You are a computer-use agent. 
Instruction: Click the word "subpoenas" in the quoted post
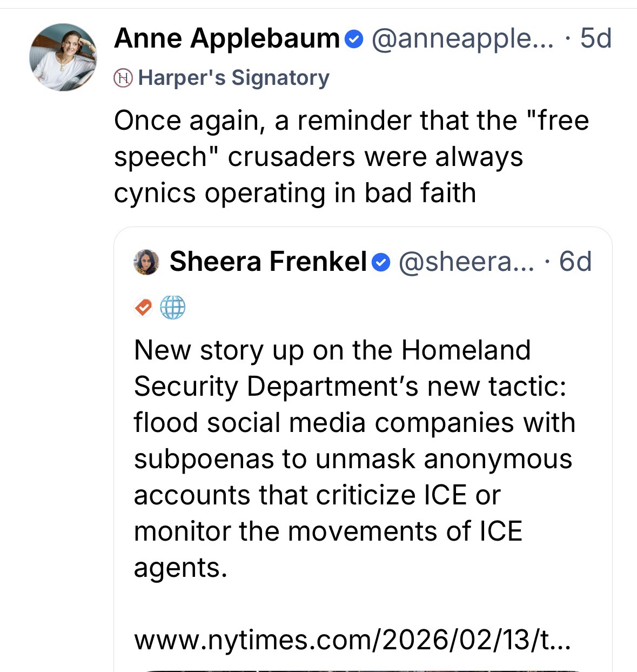[x=204, y=460]
